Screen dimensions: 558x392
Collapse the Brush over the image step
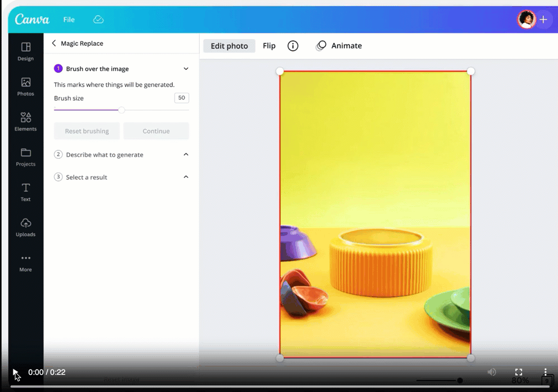tap(186, 69)
